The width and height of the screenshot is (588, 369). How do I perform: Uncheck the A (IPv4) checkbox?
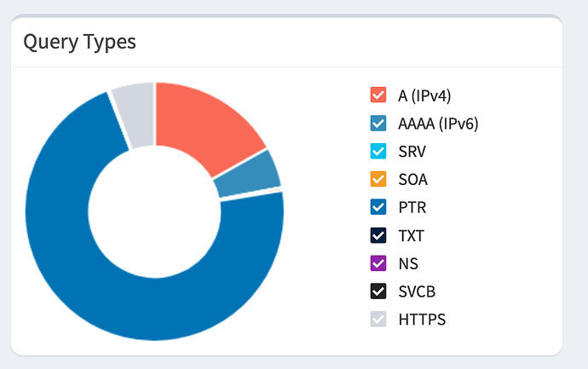point(378,95)
